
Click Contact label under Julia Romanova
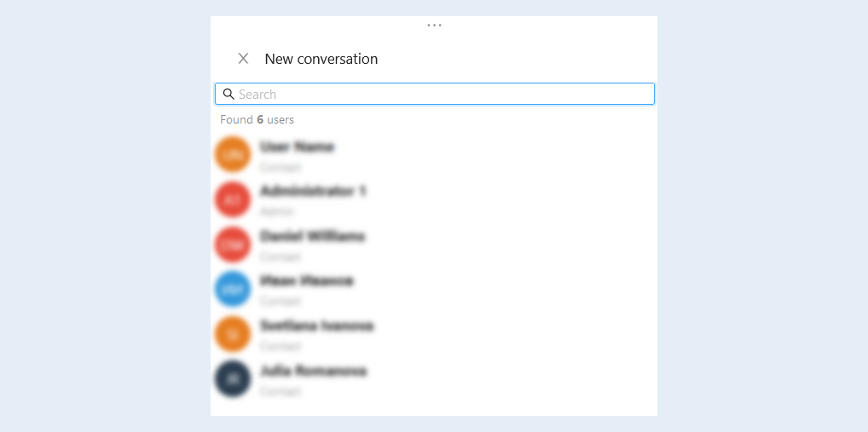pos(281,391)
